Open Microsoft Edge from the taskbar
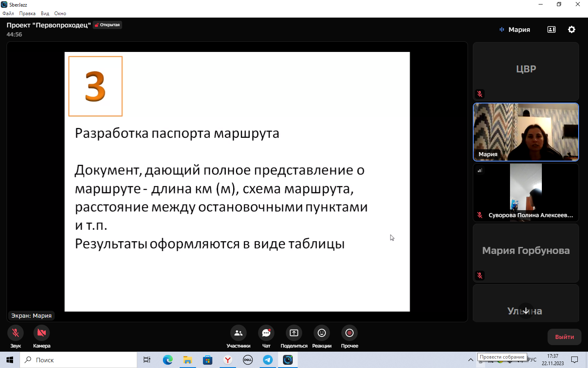This screenshot has width=588, height=368. pos(167,360)
